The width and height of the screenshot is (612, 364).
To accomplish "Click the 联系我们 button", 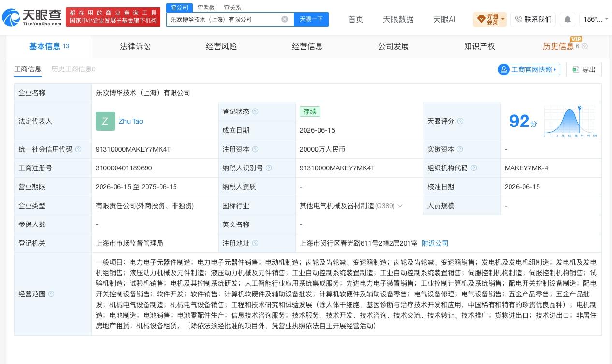I will pyautogui.click(x=533, y=19).
